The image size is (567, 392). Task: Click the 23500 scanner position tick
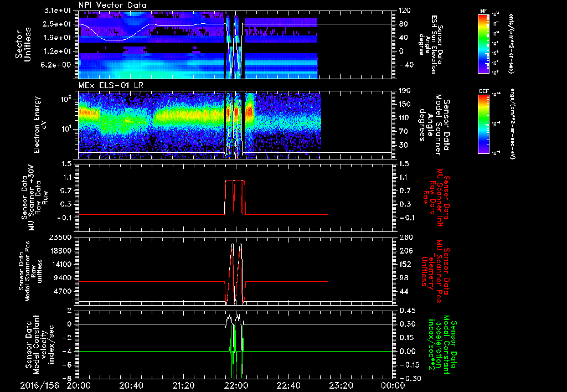coord(61,237)
